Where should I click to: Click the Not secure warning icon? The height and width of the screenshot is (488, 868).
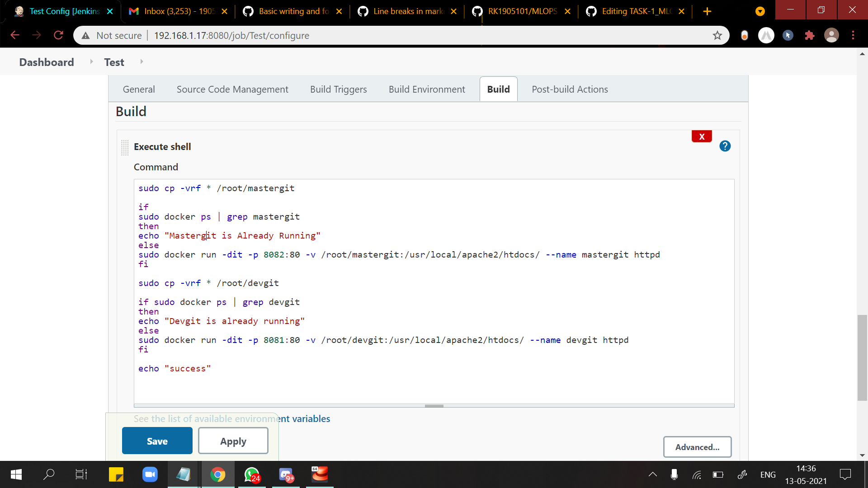point(85,36)
